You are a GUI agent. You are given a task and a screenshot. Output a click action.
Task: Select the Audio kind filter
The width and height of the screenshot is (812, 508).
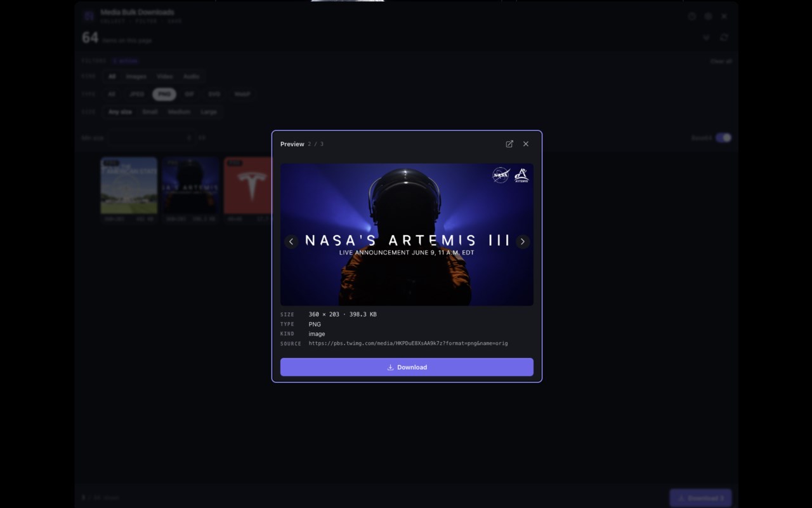click(192, 76)
